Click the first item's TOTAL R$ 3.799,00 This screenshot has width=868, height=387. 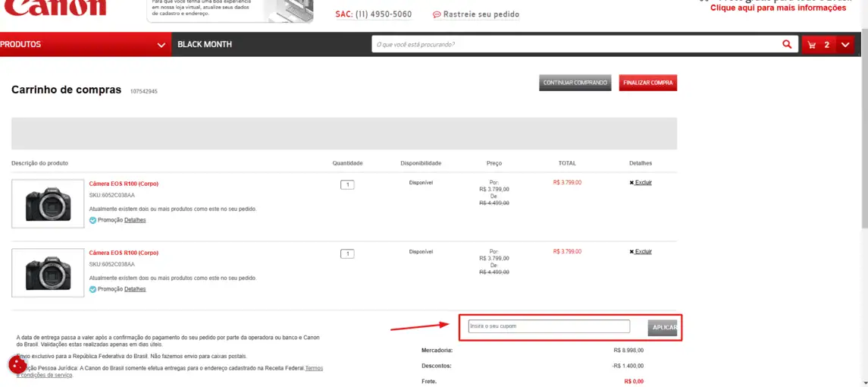[x=567, y=182]
